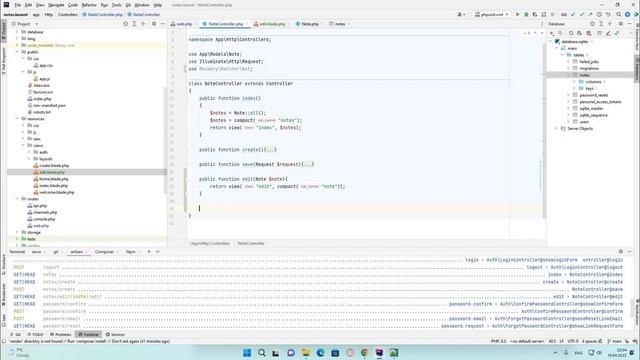Click main branch indicator in status bar
The height and width of the screenshot is (360, 640).
615,341
